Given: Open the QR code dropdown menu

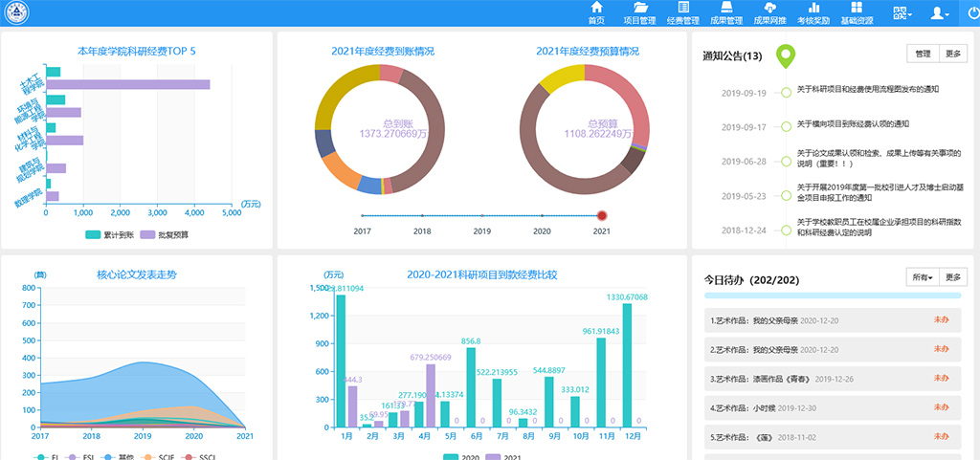Looking at the screenshot, I should (x=902, y=12).
